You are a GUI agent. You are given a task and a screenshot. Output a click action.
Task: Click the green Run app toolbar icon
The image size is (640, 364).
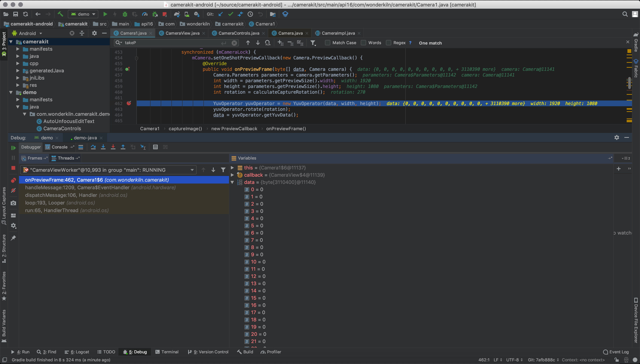pyautogui.click(x=105, y=14)
